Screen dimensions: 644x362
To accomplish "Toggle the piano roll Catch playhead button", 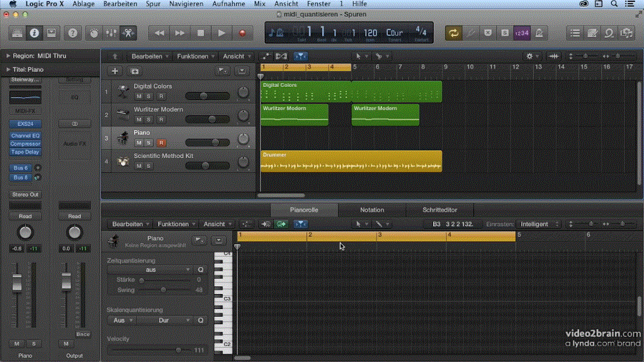I will (301, 224).
